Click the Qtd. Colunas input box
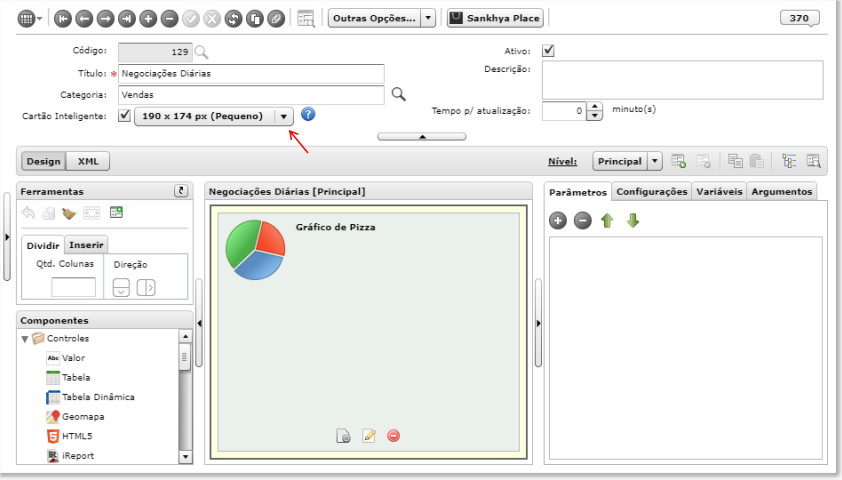842x480 pixels. point(74,287)
